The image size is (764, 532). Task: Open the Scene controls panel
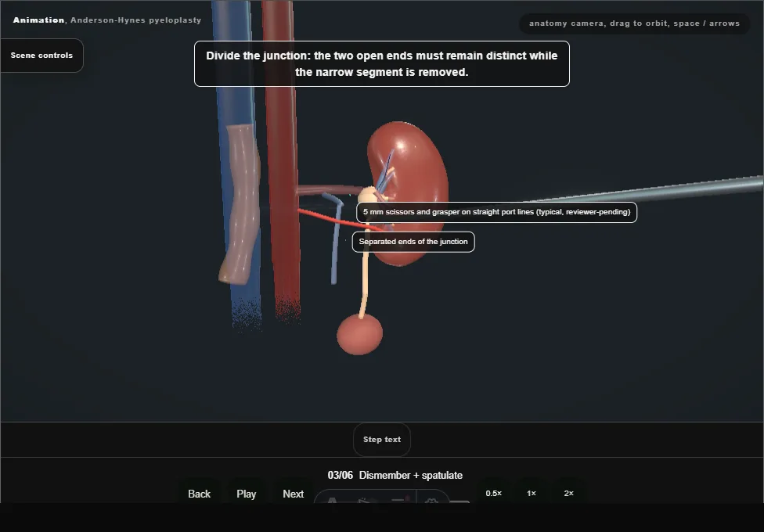[42, 56]
